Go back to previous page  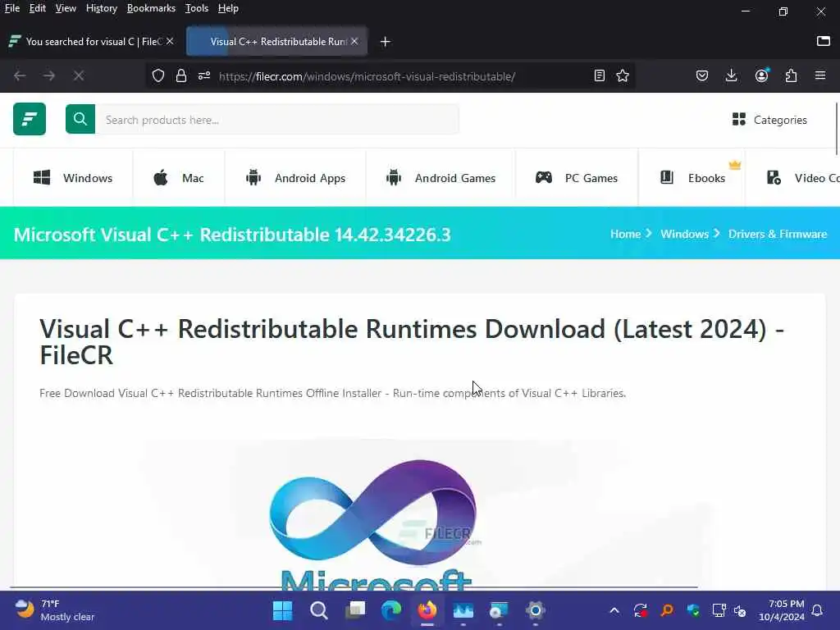point(20,75)
